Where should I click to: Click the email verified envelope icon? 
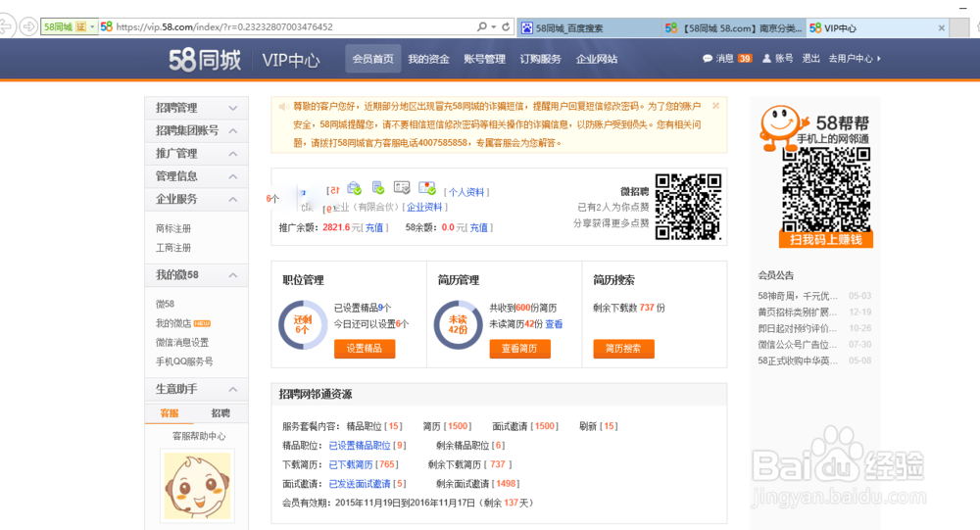pos(355,187)
